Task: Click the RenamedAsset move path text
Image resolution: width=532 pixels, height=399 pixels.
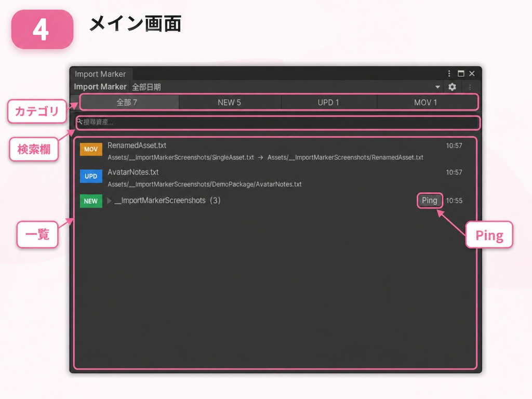Action: pyautogui.click(x=265, y=157)
